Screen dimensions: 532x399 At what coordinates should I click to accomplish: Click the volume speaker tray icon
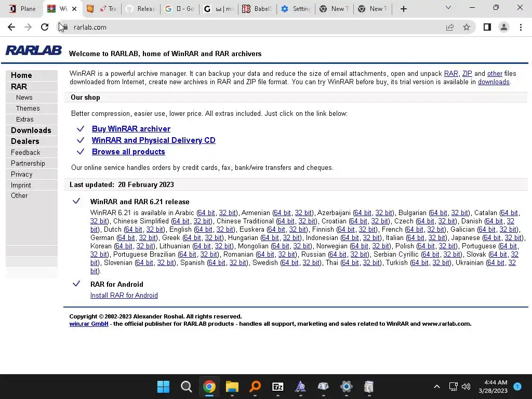[x=466, y=387]
